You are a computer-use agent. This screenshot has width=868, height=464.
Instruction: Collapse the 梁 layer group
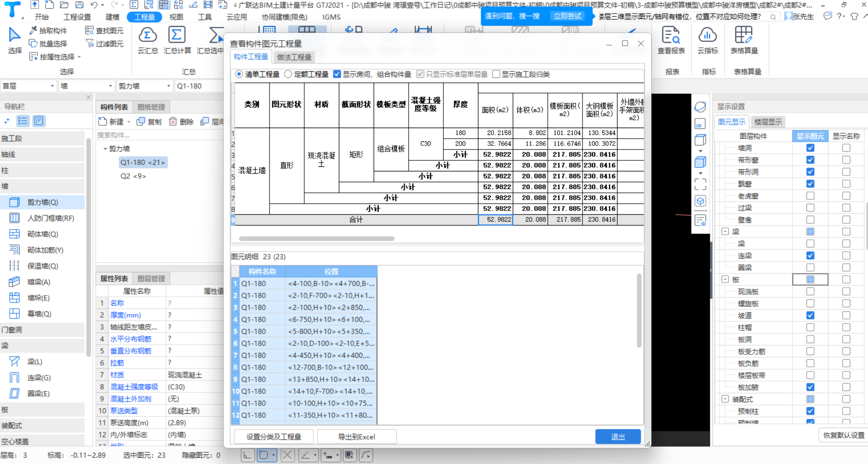click(x=725, y=232)
